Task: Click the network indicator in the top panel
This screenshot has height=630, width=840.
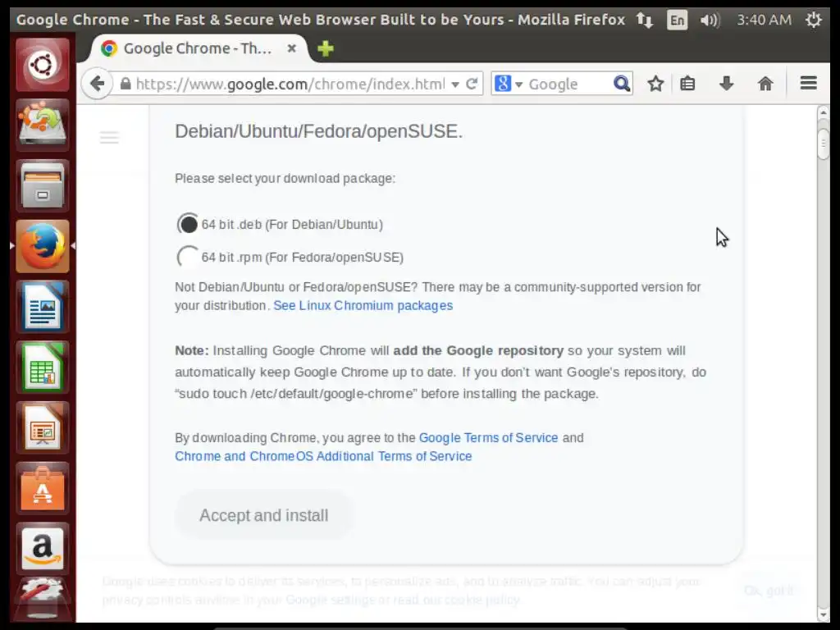Action: coord(645,21)
